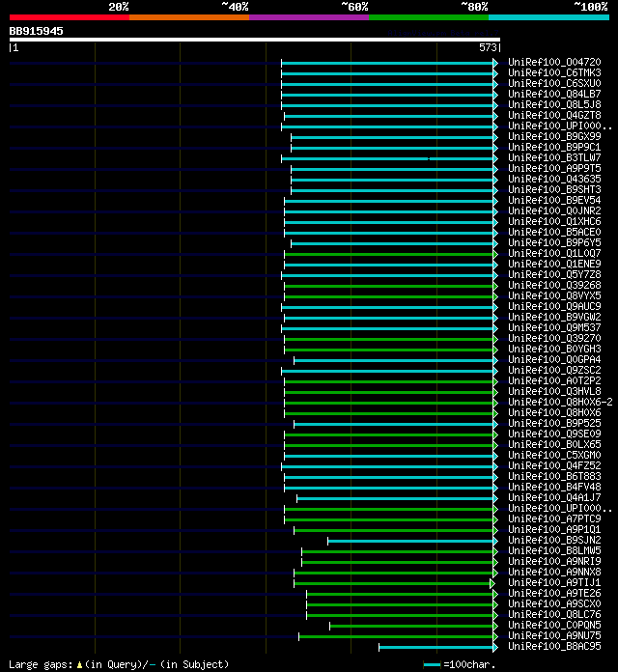The width and height of the screenshot is (618, 672).
Task: Select label UniRef100_B9VGW2
Action: pyautogui.click(x=554, y=317)
